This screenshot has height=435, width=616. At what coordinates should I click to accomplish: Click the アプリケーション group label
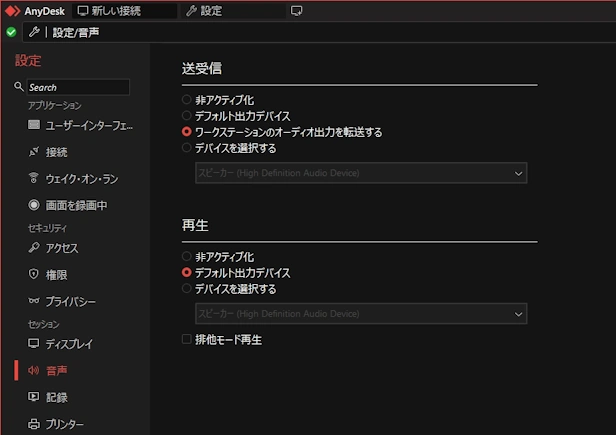[55, 105]
